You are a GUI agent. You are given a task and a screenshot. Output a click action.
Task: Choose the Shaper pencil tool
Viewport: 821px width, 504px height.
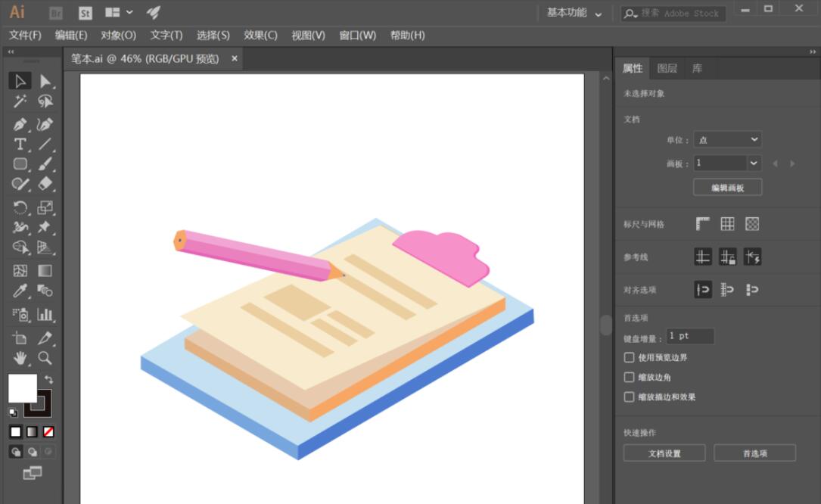tap(20, 184)
